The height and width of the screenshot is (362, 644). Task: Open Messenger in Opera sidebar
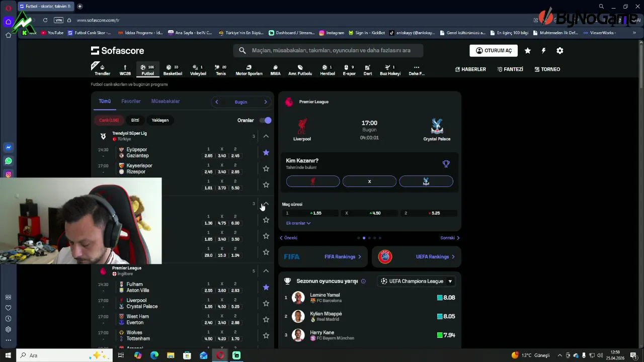pos(8,147)
